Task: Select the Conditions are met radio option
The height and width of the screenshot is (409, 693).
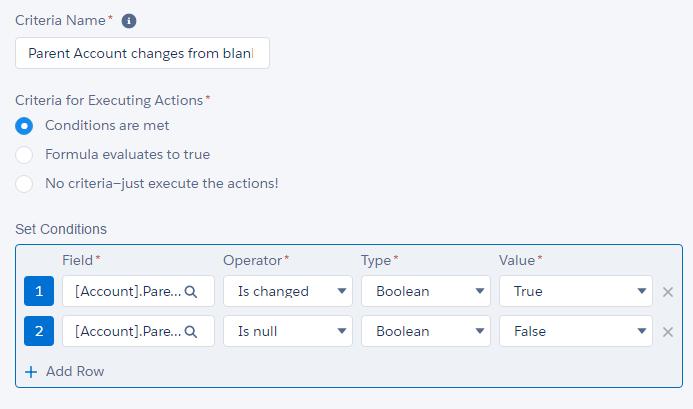Action: [24, 126]
